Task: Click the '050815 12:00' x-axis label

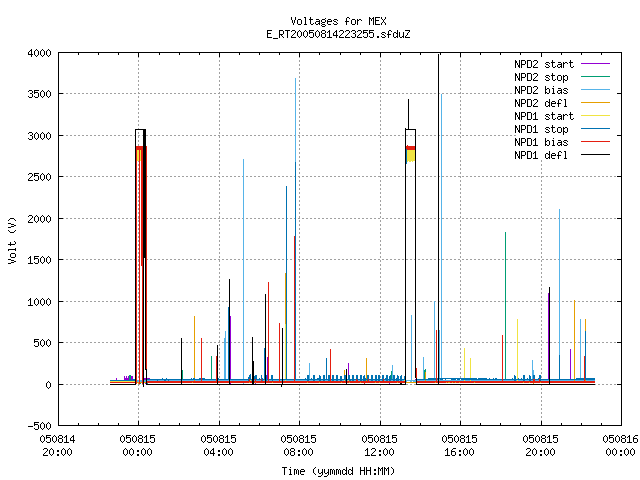Action: 379,446
